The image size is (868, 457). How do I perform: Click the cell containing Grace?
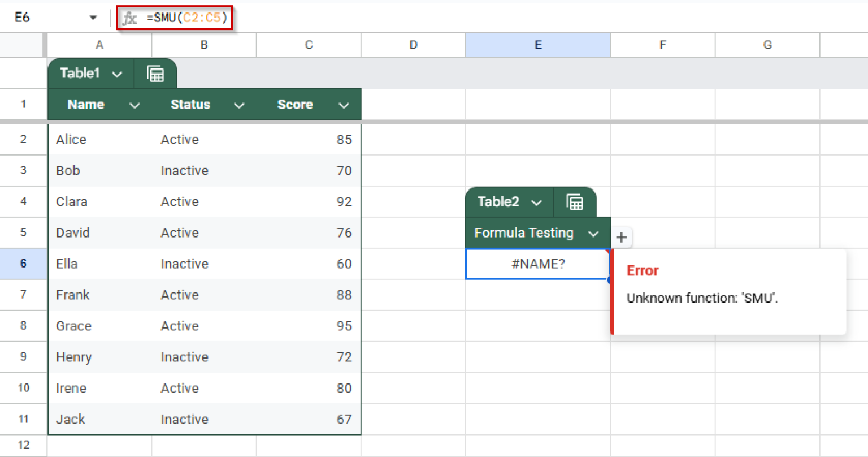click(99, 326)
